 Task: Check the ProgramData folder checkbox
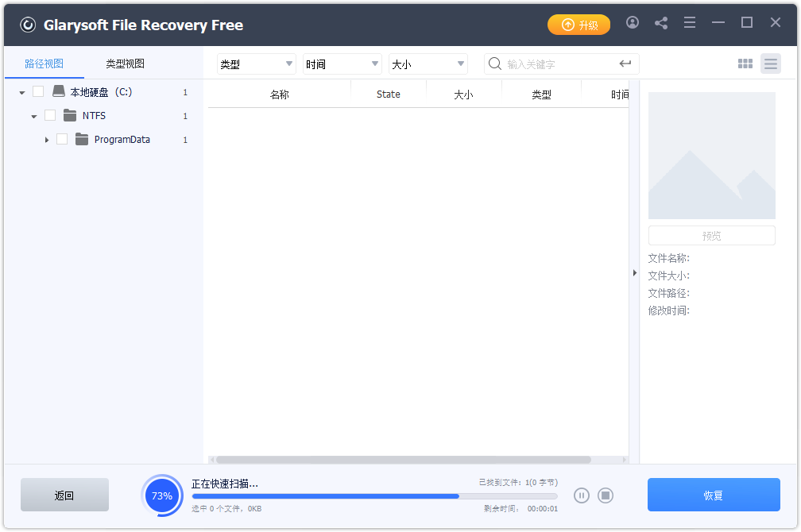62,139
